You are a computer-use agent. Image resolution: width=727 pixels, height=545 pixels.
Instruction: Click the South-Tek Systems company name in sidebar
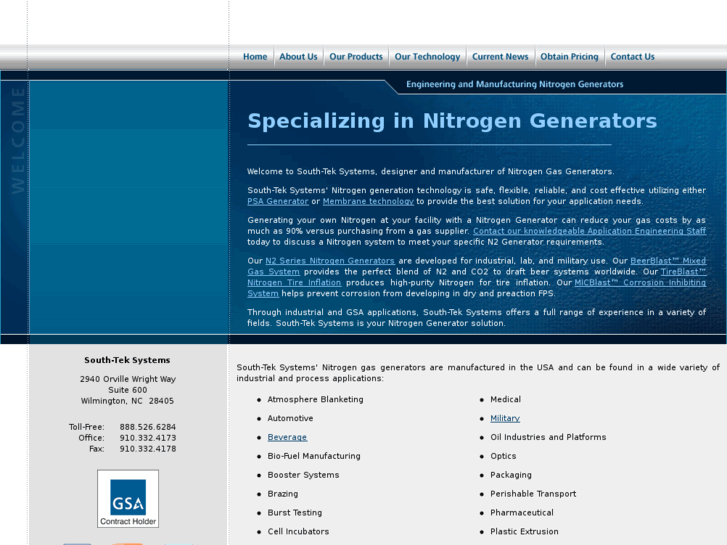(x=127, y=360)
